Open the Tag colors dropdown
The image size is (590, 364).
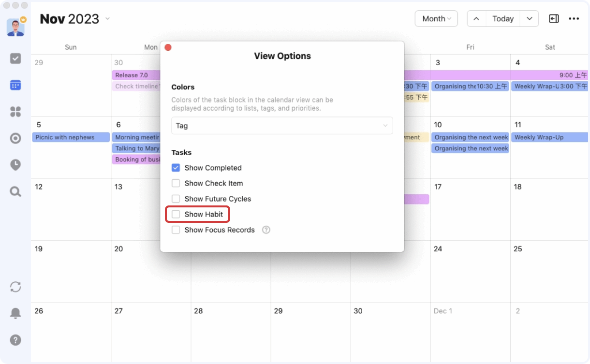(282, 125)
